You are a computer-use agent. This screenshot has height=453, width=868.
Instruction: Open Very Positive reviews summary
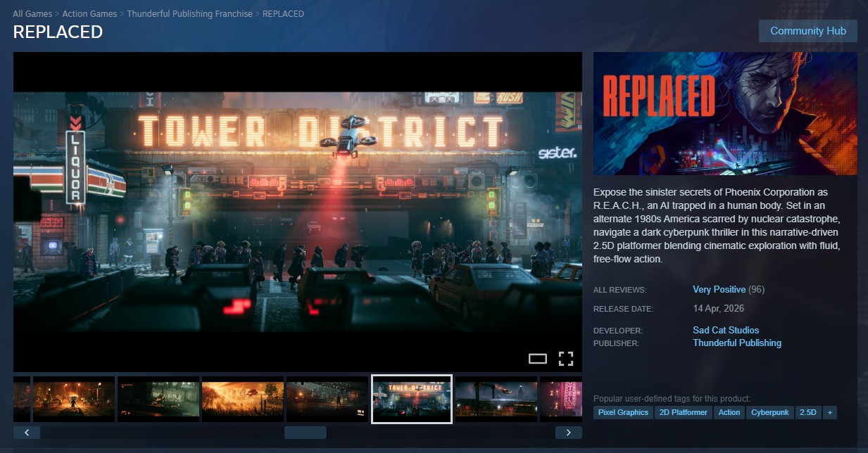(x=719, y=290)
